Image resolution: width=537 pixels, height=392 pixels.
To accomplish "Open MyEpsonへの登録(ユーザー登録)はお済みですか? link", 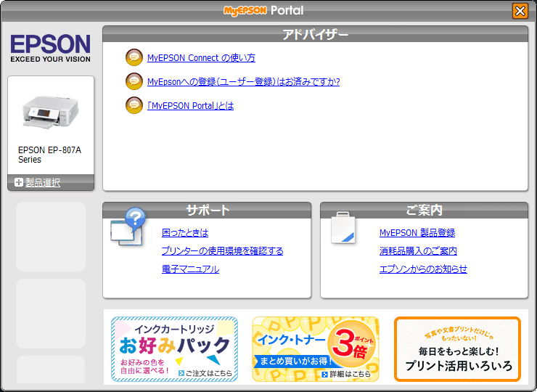I will click(244, 81).
